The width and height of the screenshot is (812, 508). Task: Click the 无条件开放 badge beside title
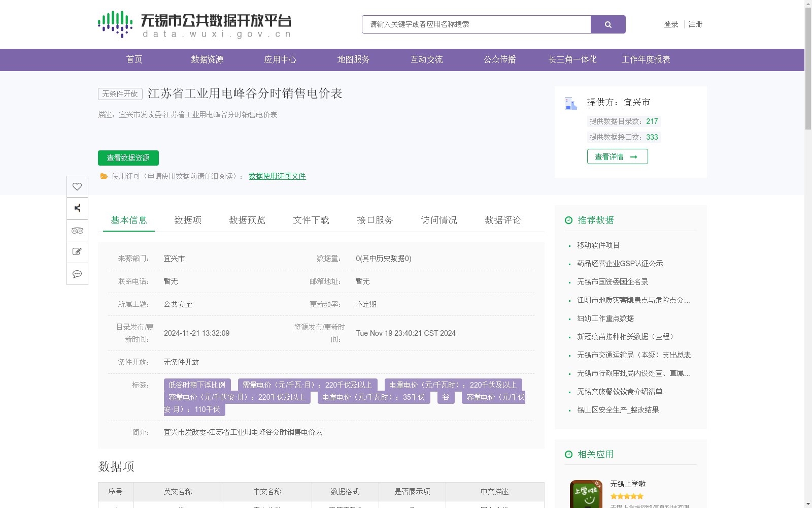(x=120, y=94)
